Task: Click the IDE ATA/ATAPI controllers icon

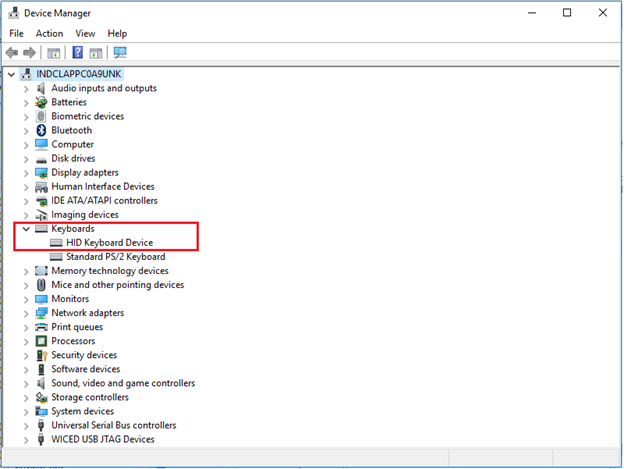Action: (x=41, y=201)
